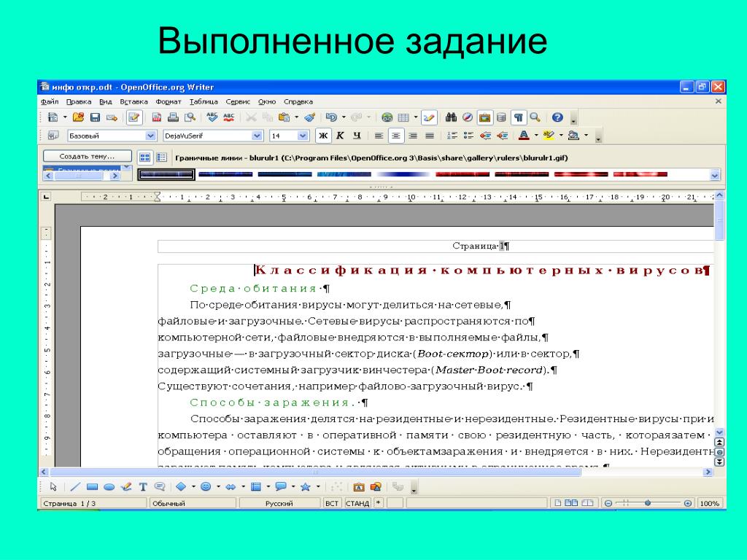Select the first blue ruler thumbnail in gallery

166,175
